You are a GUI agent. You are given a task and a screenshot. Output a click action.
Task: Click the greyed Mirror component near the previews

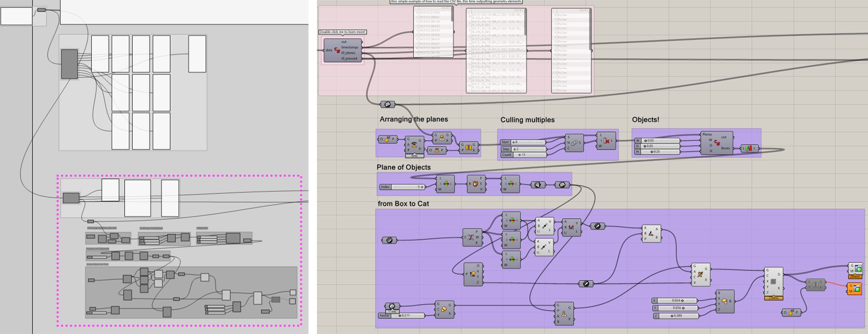pyautogui.click(x=815, y=285)
